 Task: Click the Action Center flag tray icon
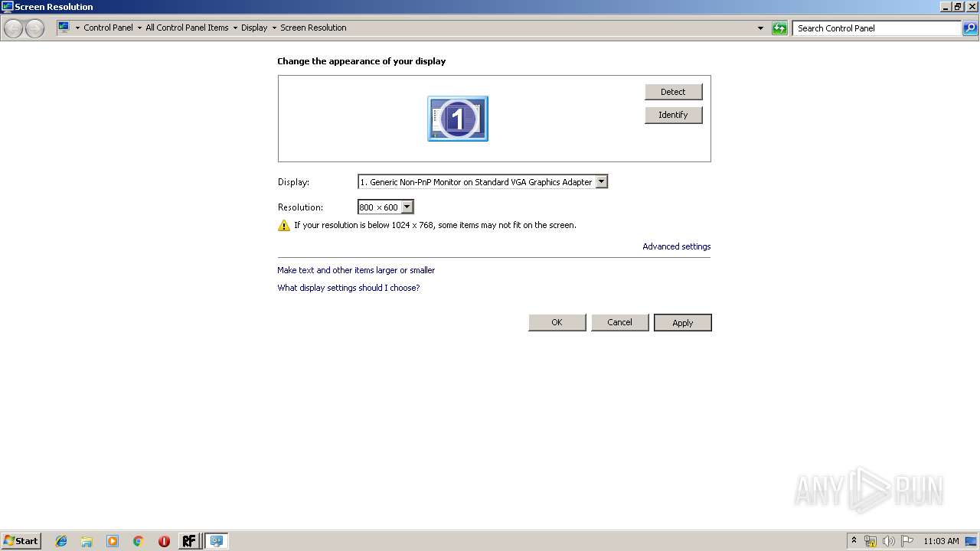(907, 541)
